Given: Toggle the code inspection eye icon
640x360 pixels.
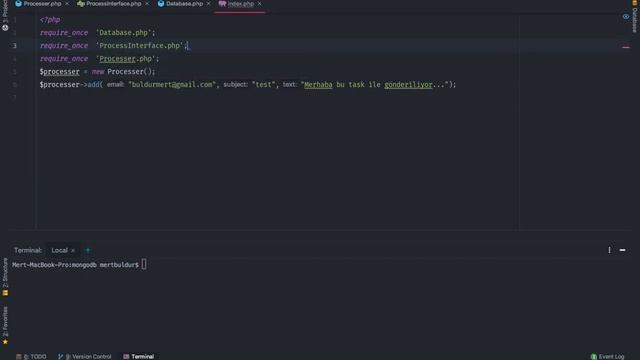Looking at the screenshot, I should [x=626, y=17].
